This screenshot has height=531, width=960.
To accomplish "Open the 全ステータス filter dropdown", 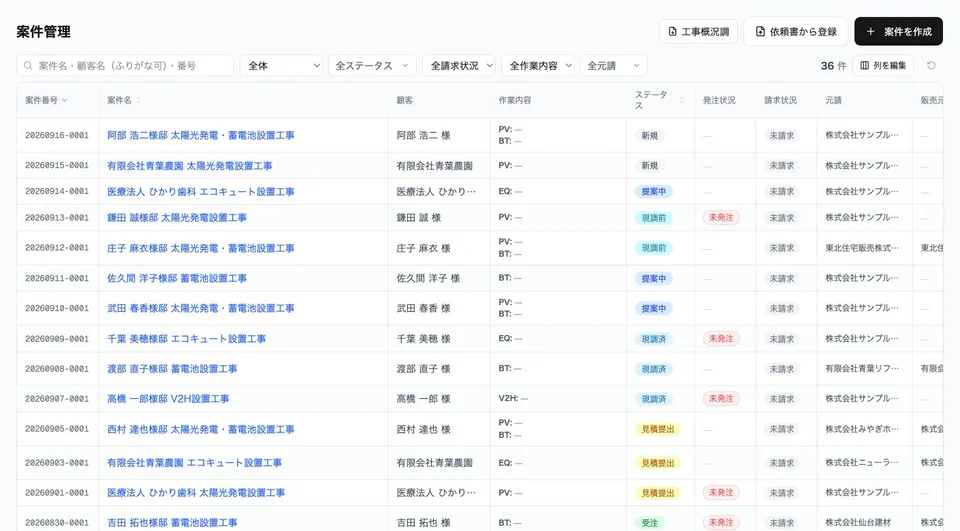I will coord(372,66).
